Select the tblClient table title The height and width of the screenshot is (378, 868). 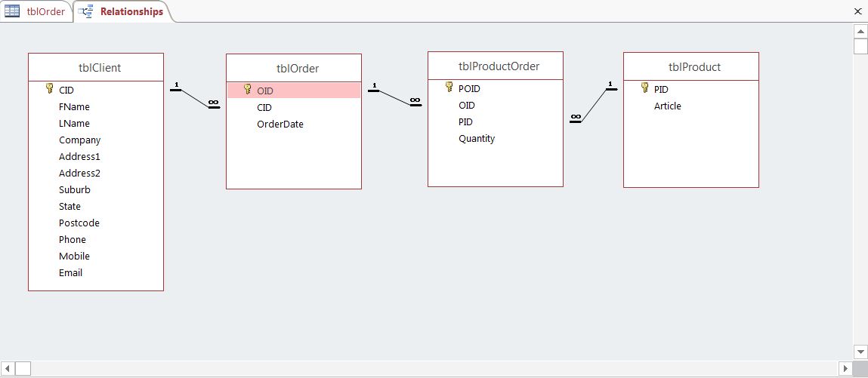point(100,68)
